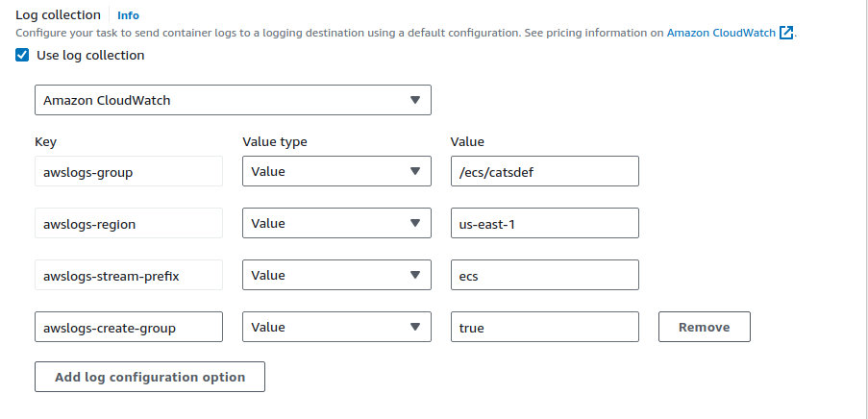Click the awslogs-region key field

point(129,224)
